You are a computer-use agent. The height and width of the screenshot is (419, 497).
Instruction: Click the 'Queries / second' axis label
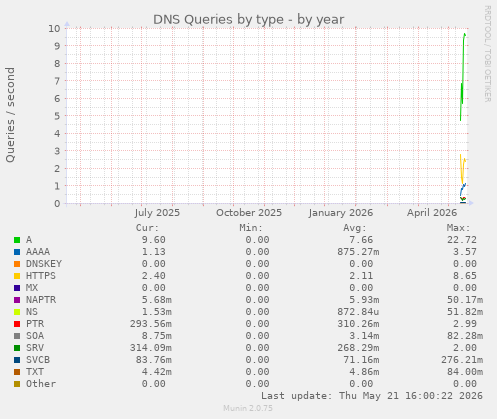(10, 115)
